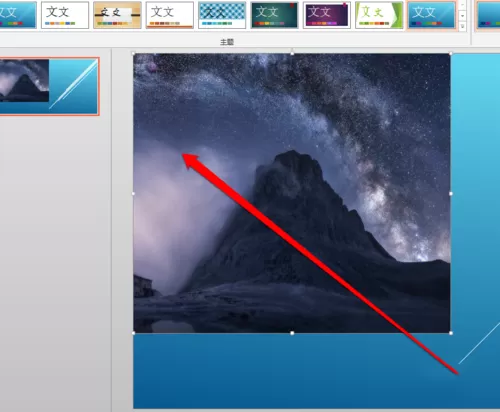The height and width of the screenshot is (412, 500).
Task: Click the picture's bottom-center sizing handle
Action: [x=292, y=333]
